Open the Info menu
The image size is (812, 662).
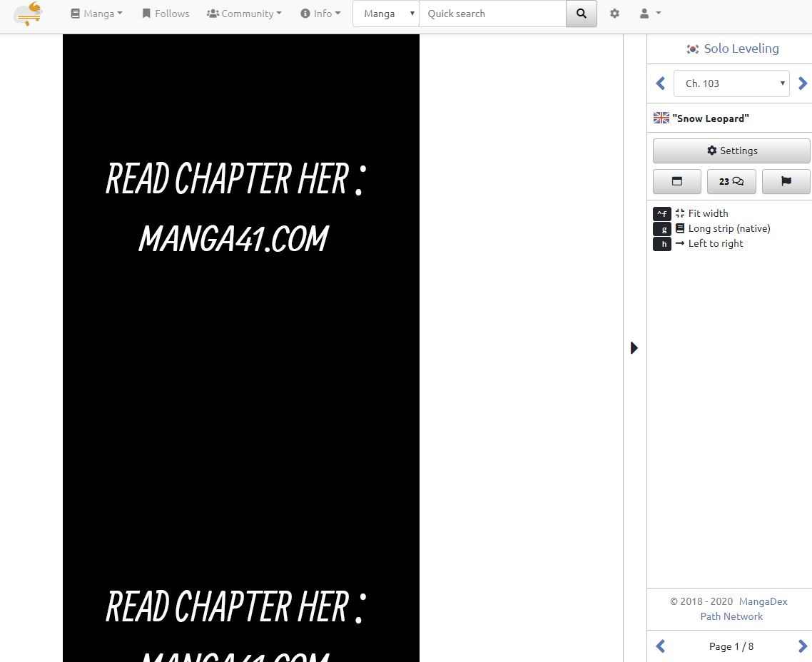click(x=320, y=13)
